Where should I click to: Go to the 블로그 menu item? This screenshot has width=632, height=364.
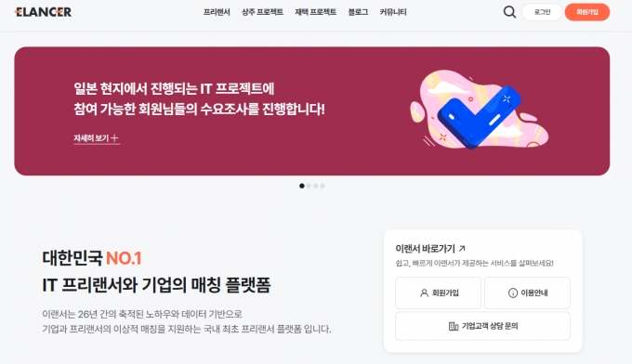[x=359, y=12]
